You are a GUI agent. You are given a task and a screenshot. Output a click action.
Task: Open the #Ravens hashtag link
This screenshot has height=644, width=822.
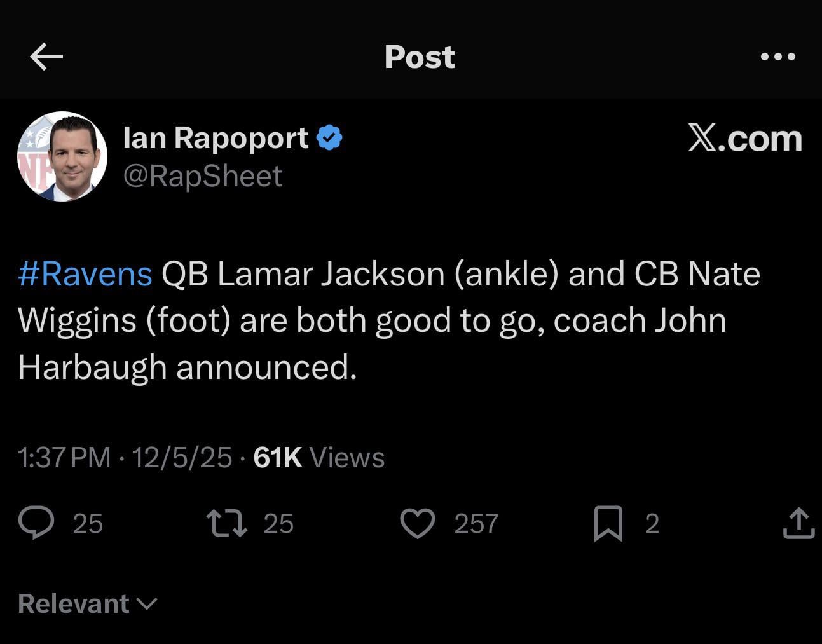[x=85, y=274]
